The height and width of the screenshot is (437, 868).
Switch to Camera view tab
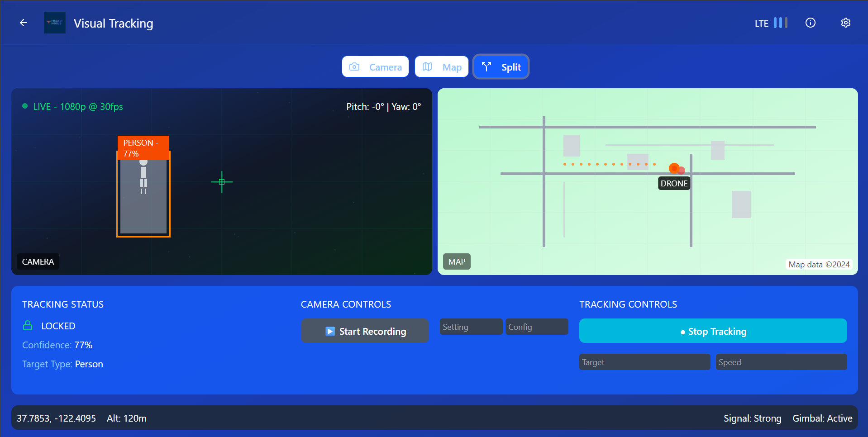click(x=375, y=67)
